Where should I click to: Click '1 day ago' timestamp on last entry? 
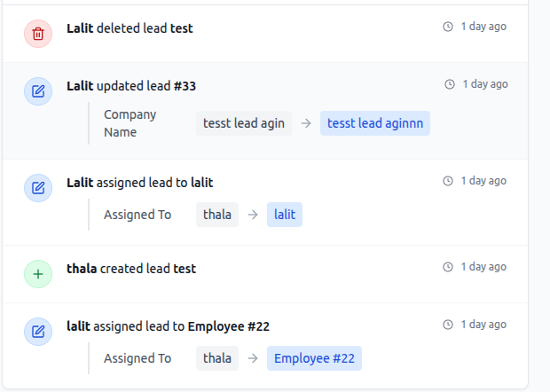pyautogui.click(x=483, y=325)
